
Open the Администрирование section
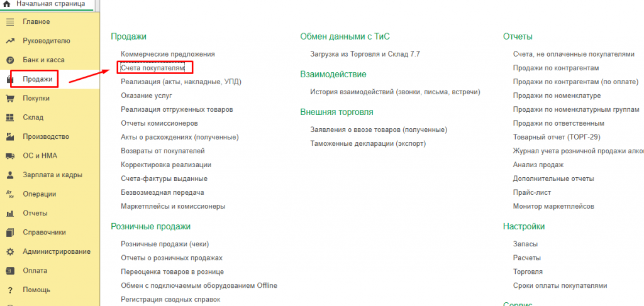click(57, 252)
